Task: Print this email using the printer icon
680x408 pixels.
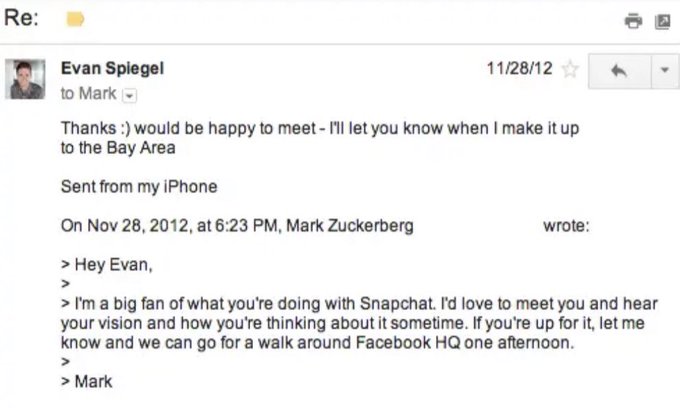Action: coord(632,20)
